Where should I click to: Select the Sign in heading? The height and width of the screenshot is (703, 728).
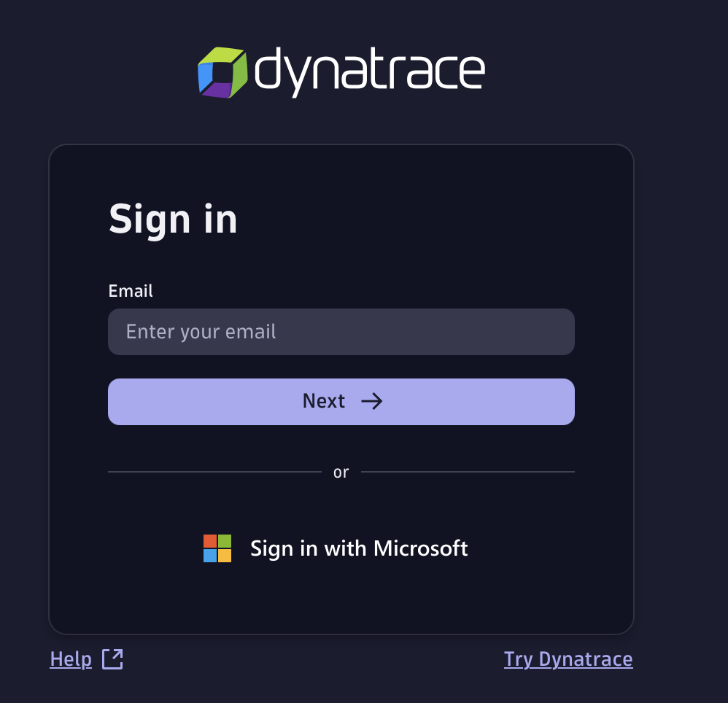coord(173,219)
